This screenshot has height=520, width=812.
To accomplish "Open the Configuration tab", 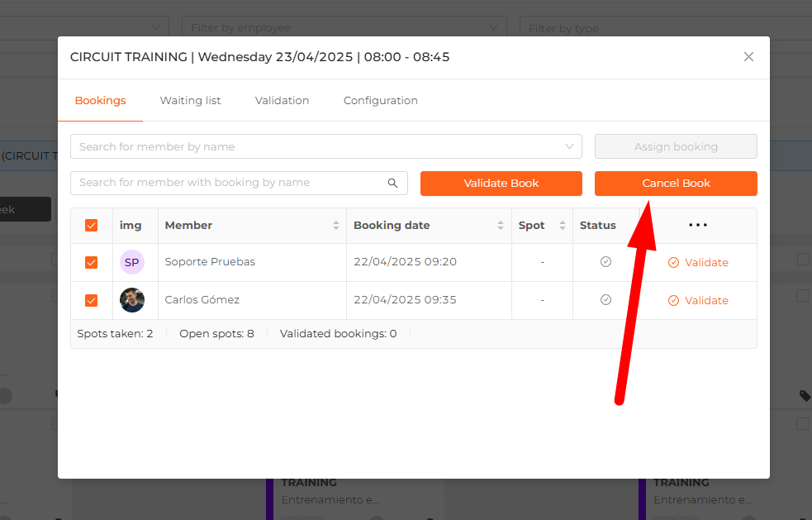I will [381, 101].
